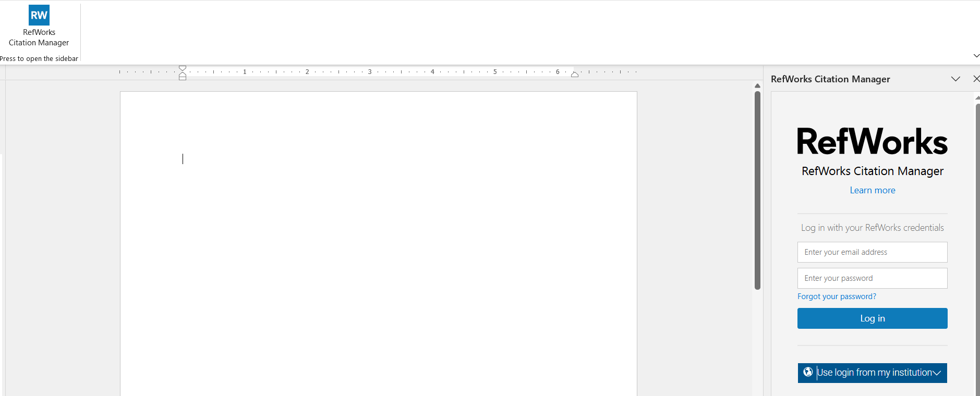Click the 'RefWorks Citation Manager' pane title

click(830, 79)
